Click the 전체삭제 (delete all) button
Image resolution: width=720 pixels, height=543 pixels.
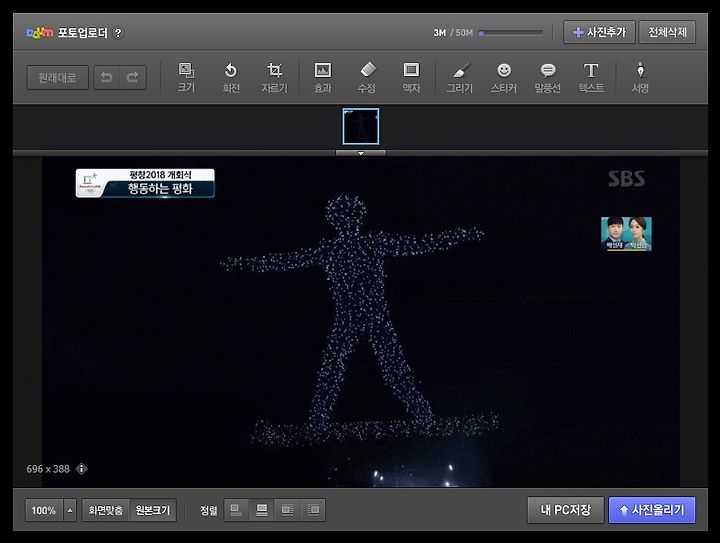[667, 33]
